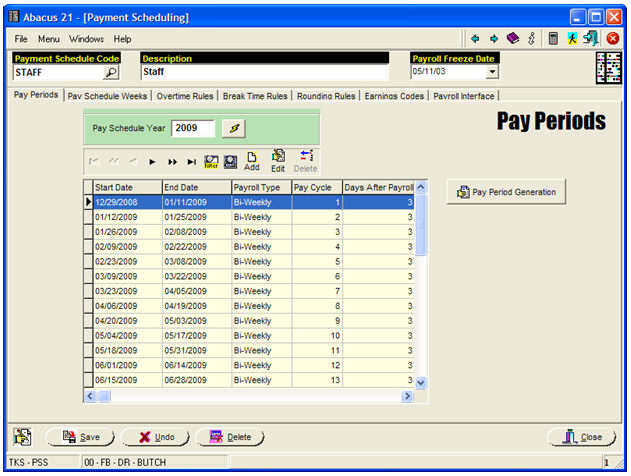The width and height of the screenshot is (631, 476).
Task: Open the Windows menu
Action: 86,38
